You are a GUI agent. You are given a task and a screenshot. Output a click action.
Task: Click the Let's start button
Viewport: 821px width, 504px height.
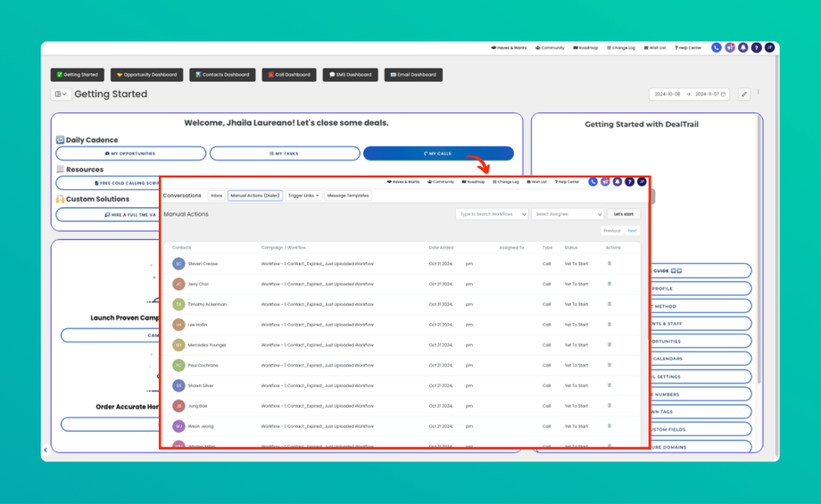click(x=624, y=214)
